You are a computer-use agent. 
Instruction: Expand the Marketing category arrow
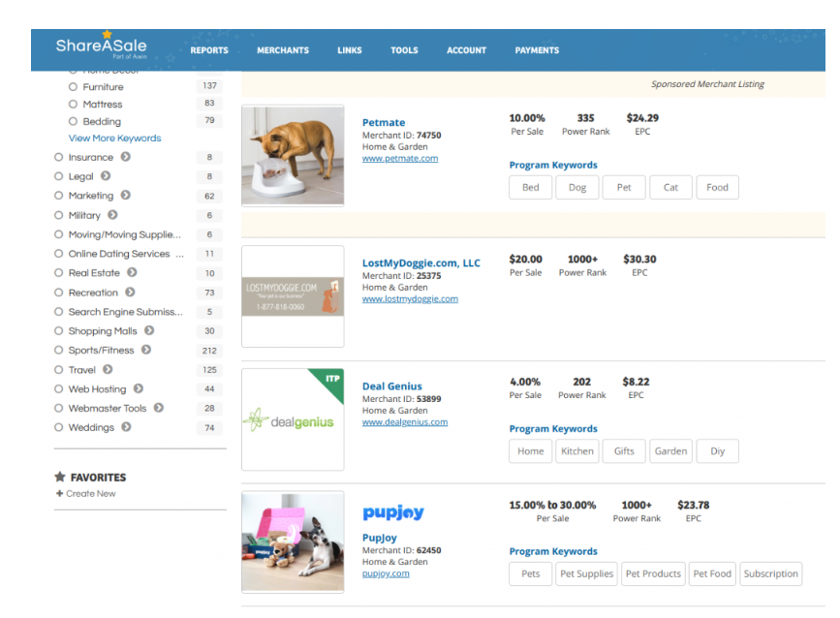click(x=125, y=195)
